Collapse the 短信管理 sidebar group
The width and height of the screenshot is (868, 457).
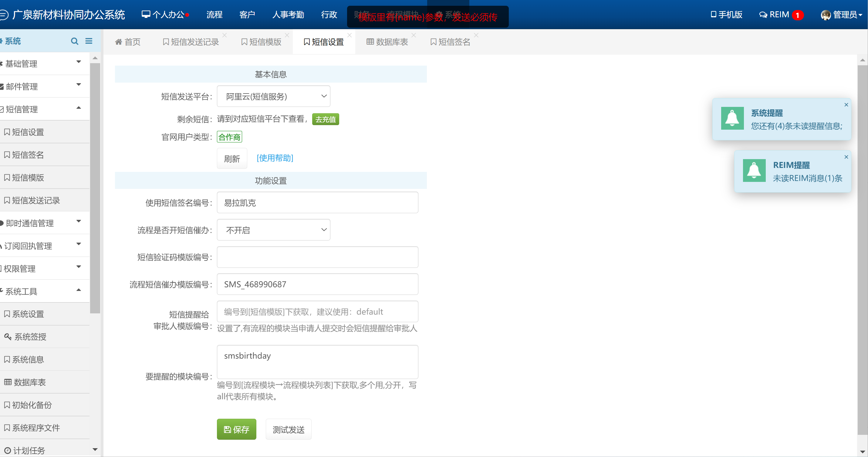tap(45, 109)
